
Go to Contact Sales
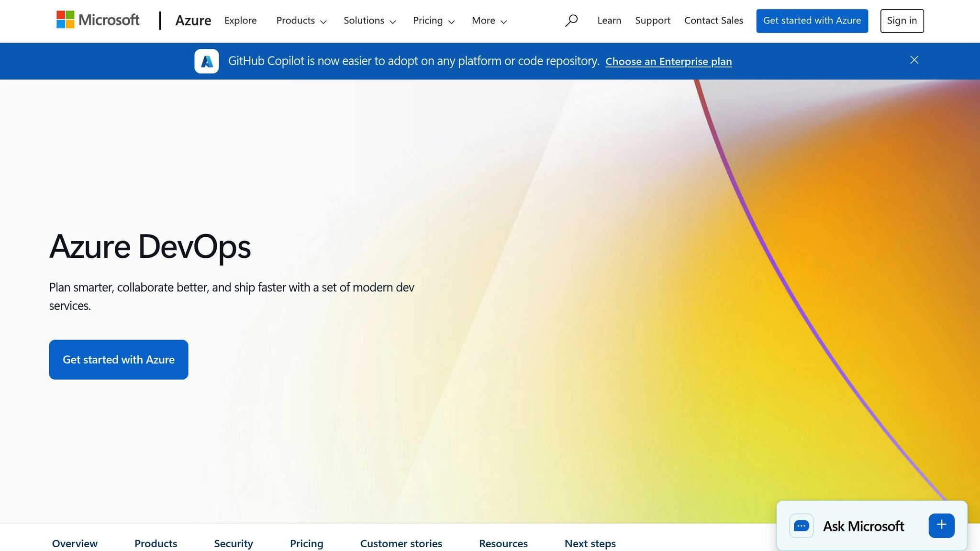713,21
